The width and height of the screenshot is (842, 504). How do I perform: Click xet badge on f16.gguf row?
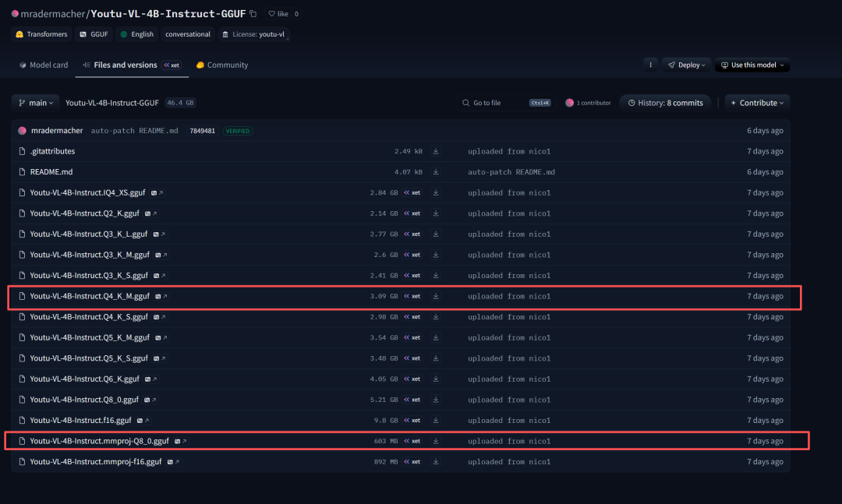[x=412, y=421]
